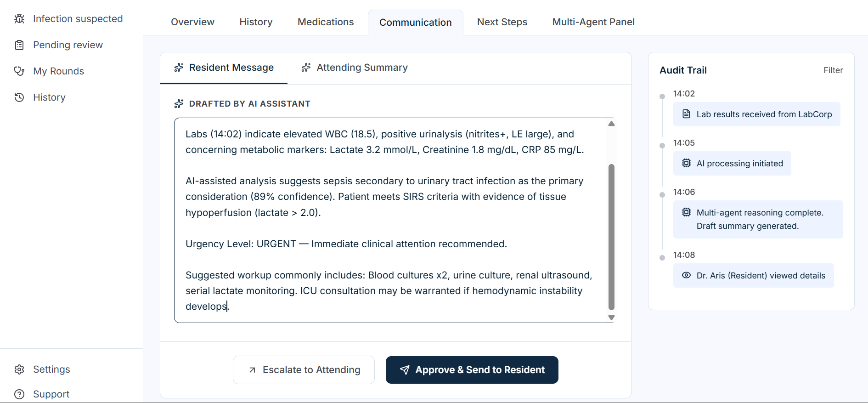The image size is (868, 403).
Task: Click the eye icon in Dr. Aris entry
Action: coord(686,275)
